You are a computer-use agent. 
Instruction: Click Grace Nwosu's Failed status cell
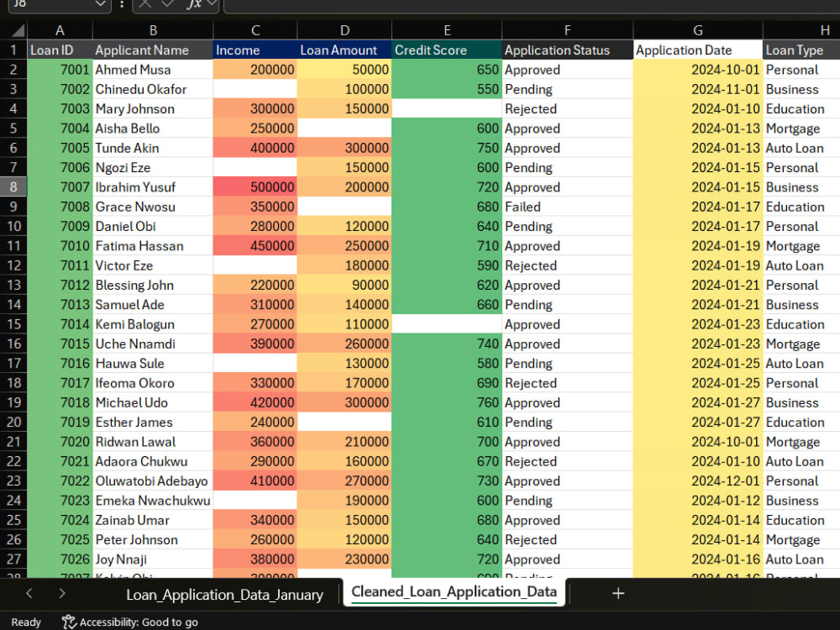pos(567,207)
